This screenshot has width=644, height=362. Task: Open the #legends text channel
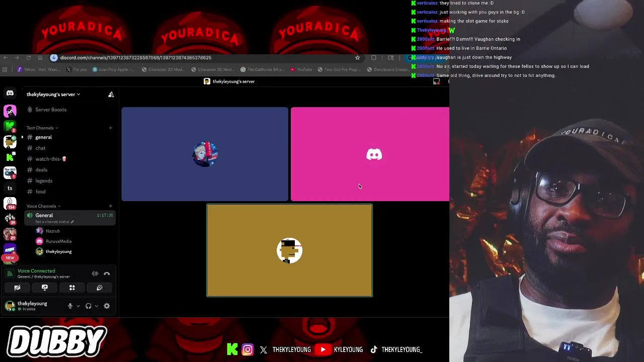tap(70, 180)
